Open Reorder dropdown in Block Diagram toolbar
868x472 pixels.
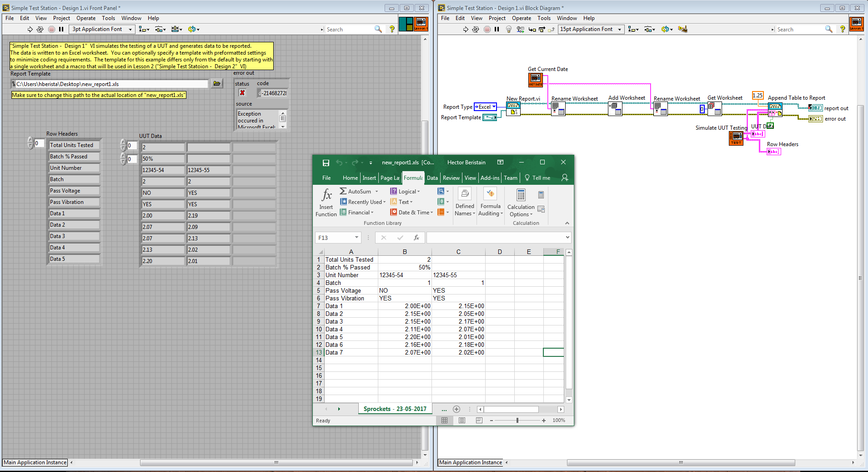coord(667,29)
